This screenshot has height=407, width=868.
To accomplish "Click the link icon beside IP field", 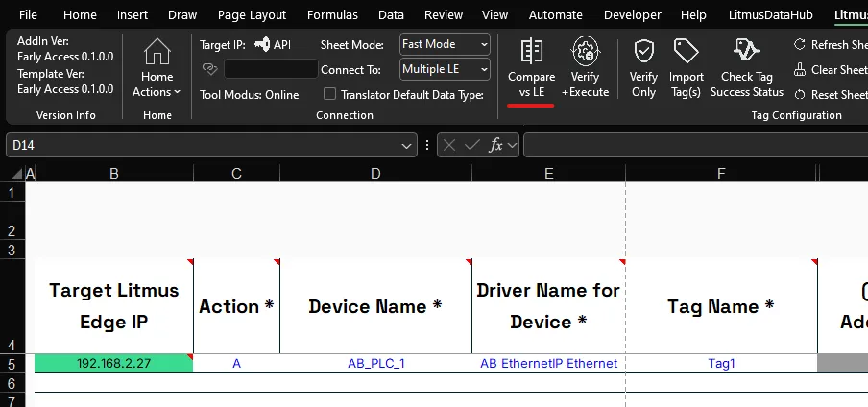I will click(x=210, y=69).
